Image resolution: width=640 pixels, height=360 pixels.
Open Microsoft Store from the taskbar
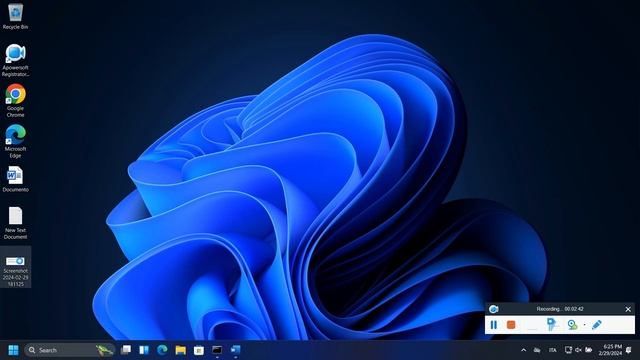199,350
